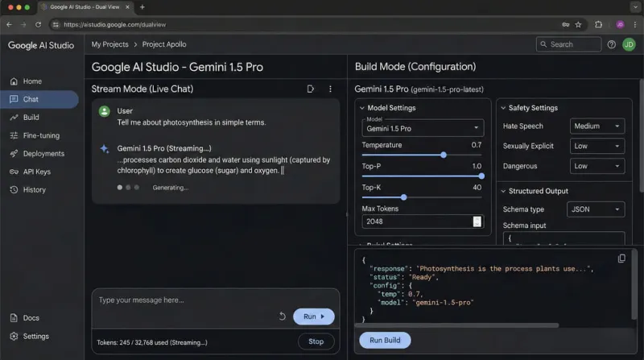The height and width of the screenshot is (360, 644).
Task: Click the browser address bar URL
Action: 114,25
